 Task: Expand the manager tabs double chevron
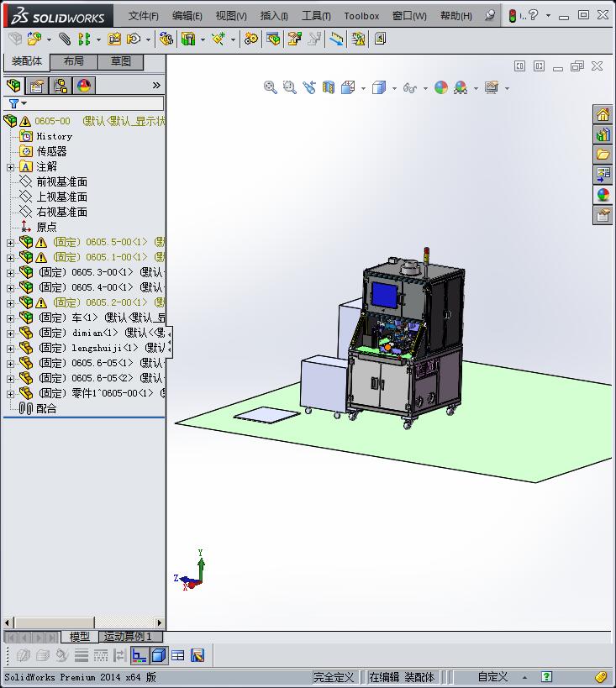156,85
